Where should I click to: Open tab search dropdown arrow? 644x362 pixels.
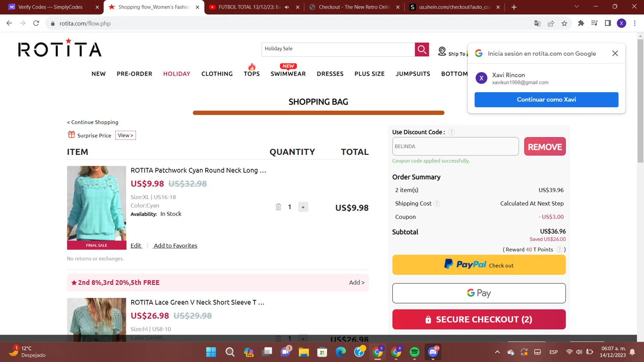577,7
